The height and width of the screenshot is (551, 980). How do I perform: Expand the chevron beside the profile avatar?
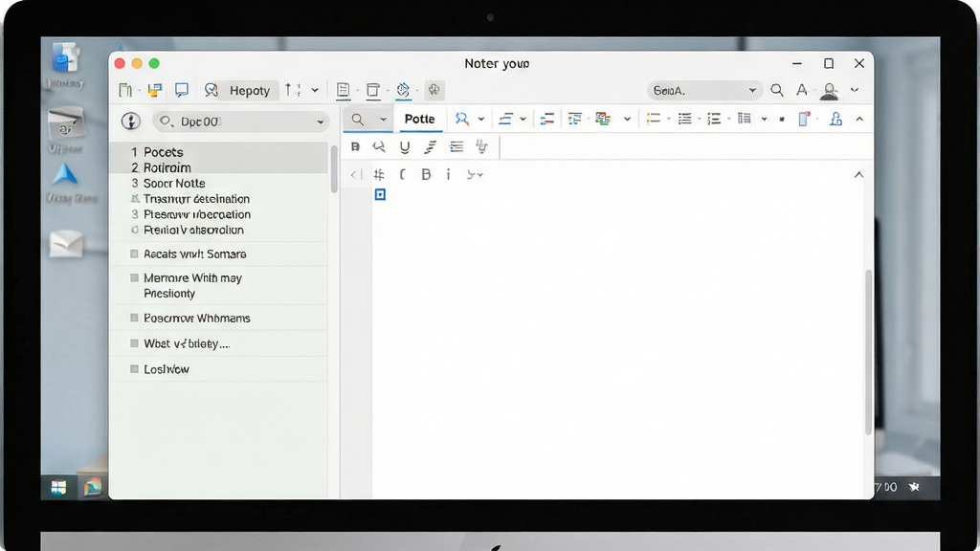click(855, 91)
